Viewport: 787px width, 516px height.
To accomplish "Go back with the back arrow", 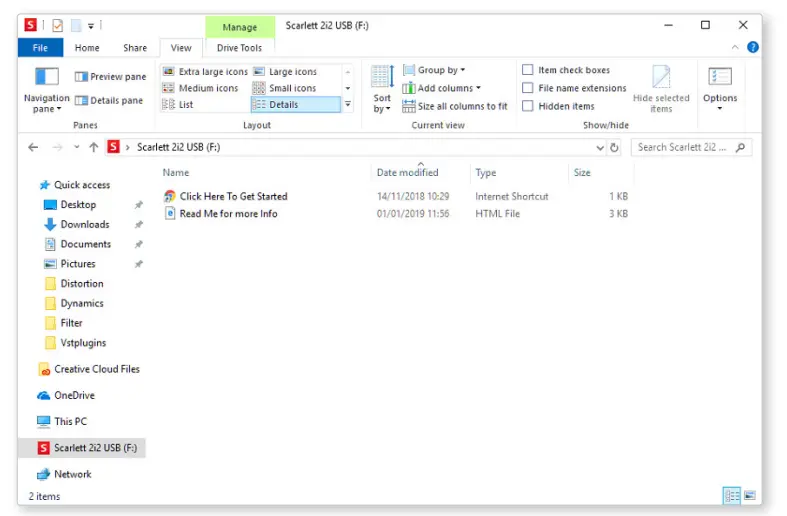I will tap(33, 147).
